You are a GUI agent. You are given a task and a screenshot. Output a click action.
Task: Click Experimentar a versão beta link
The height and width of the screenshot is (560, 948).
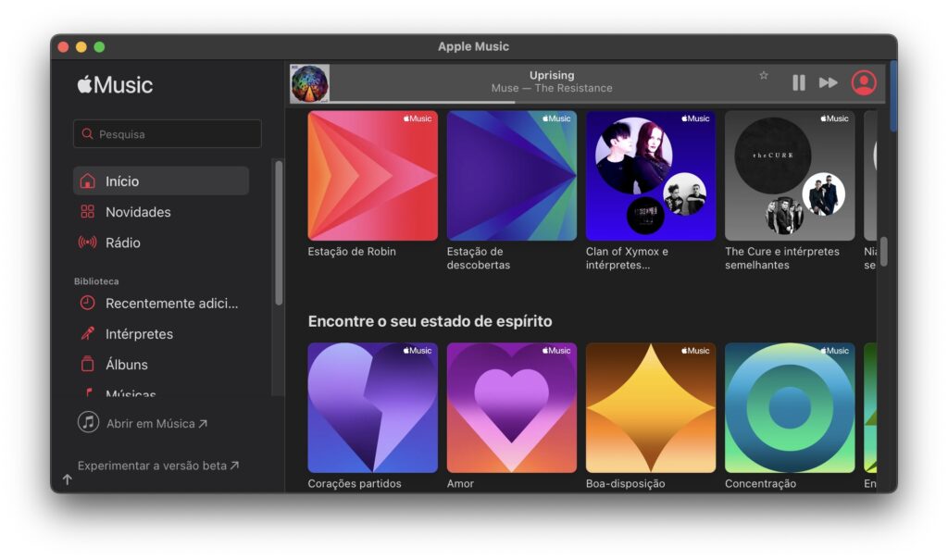[x=157, y=465]
